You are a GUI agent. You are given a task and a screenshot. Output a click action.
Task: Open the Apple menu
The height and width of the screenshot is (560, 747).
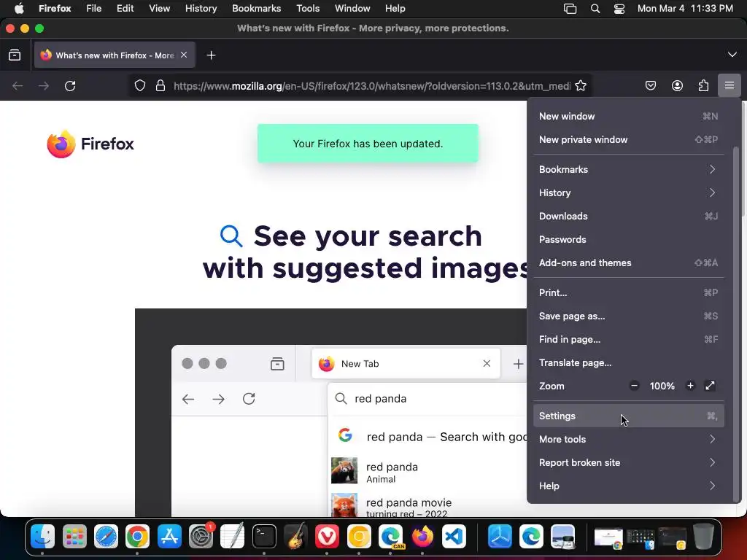point(19,9)
